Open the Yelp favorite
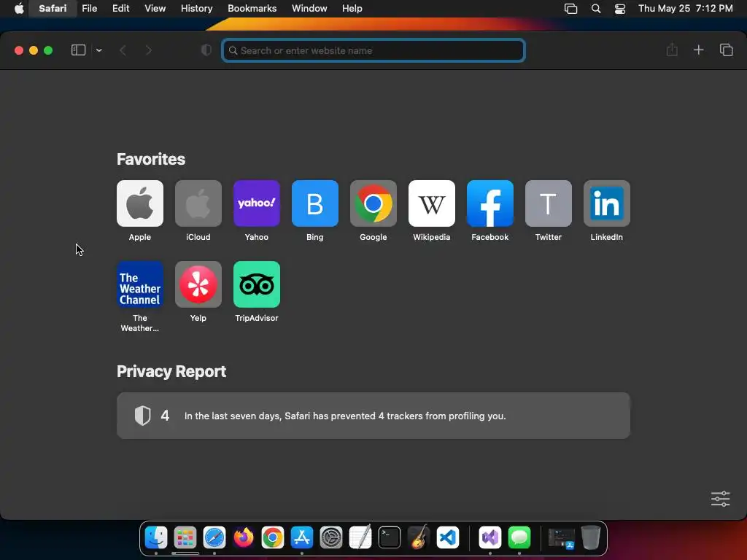The image size is (747, 560). [x=198, y=284]
